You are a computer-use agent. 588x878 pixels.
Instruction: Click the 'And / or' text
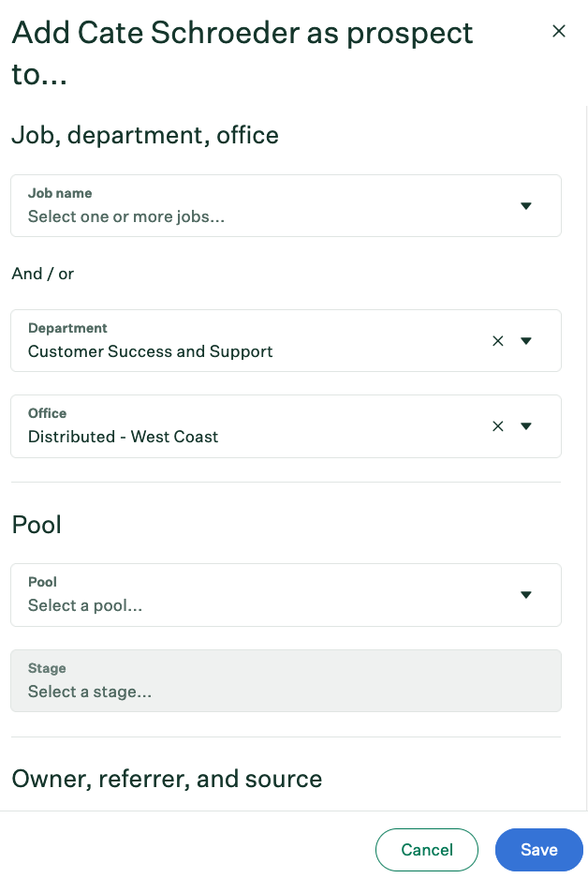[x=42, y=274]
